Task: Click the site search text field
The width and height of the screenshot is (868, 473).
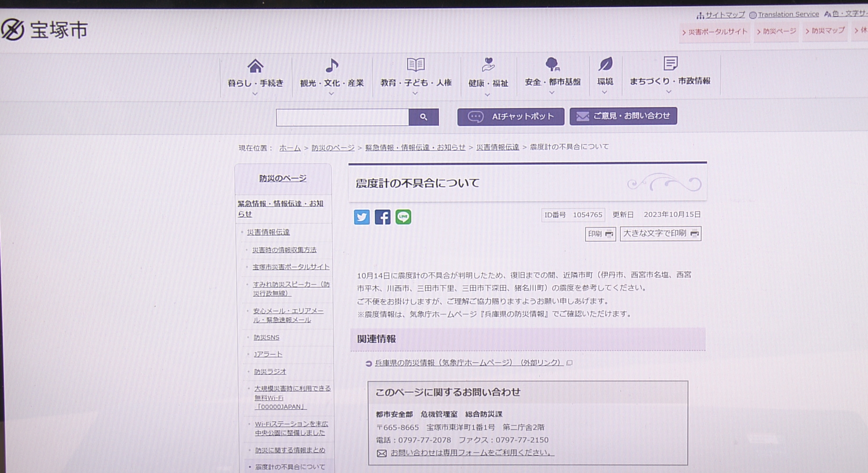Action: coord(342,117)
